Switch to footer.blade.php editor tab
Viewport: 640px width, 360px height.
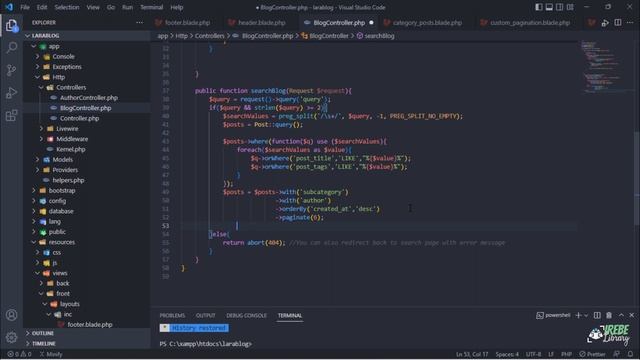[x=183, y=22]
